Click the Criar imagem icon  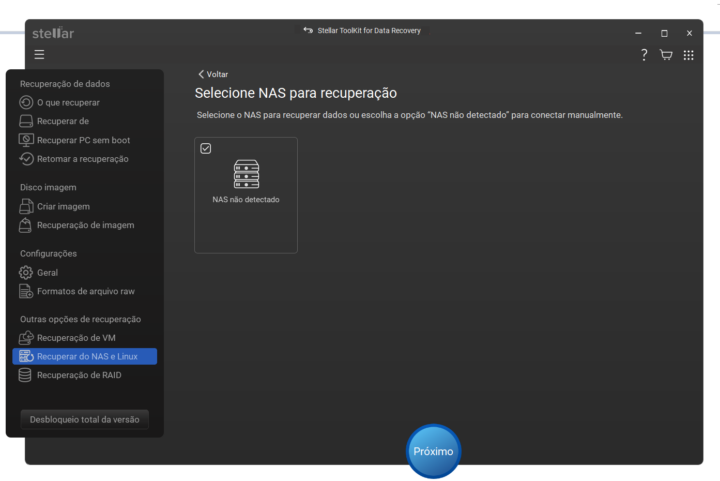tap(26, 207)
